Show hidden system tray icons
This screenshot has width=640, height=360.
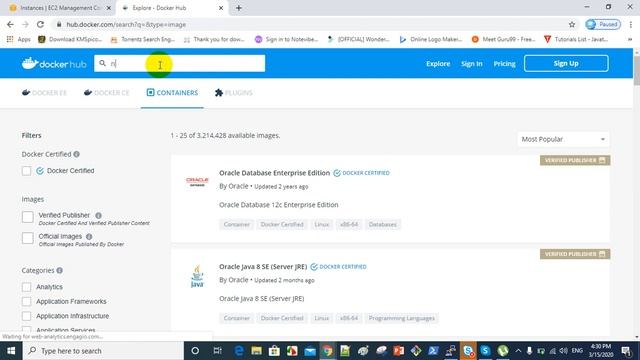518,351
